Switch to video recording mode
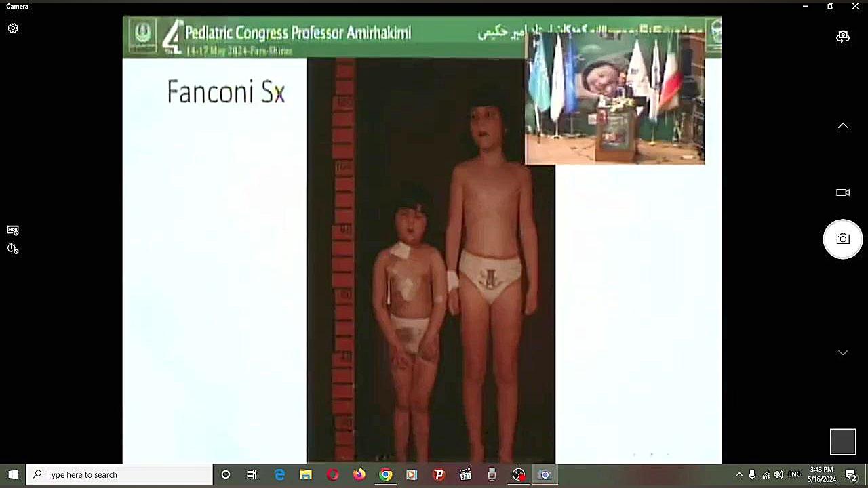The height and width of the screenshot is (488, 868). tap(843, 192)
